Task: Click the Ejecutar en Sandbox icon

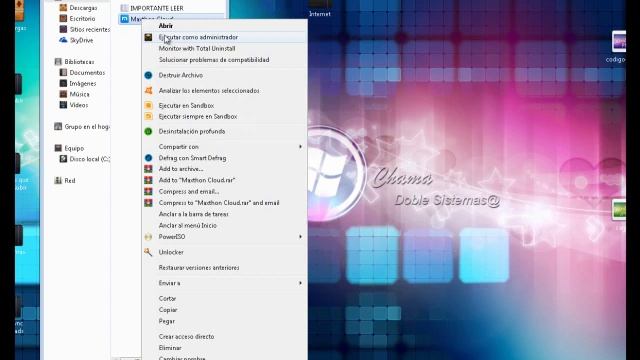Action: [148, 105]
